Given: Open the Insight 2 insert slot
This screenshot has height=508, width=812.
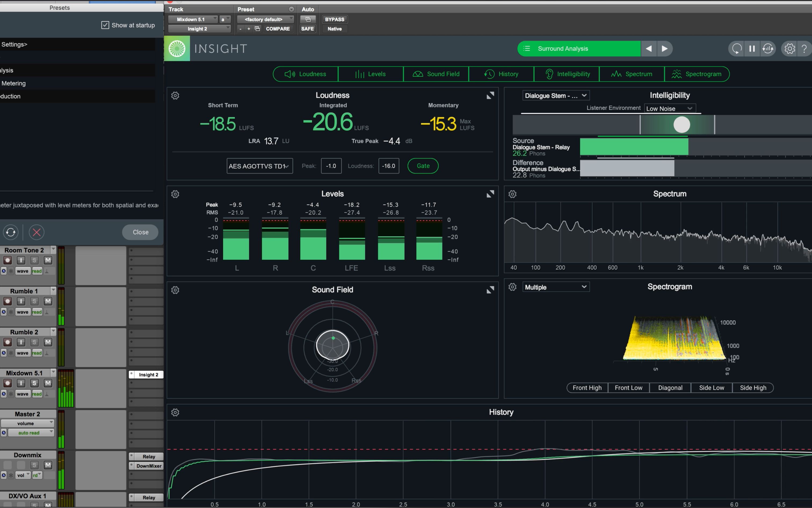Looking at the screenshot, I should click(x=146, y=375).
